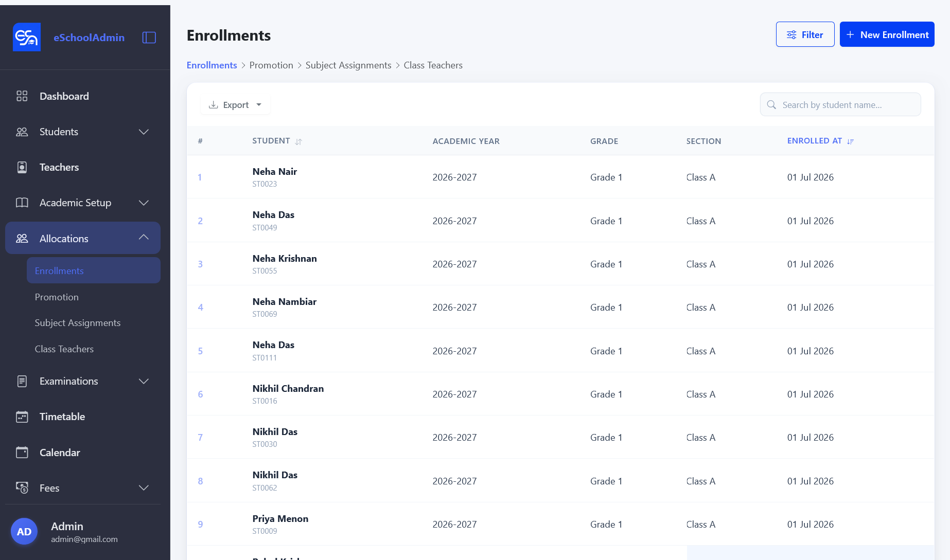Click Class Teachers breadcrumb link
Screen dimensions: 950x560
tap(433, 65)
